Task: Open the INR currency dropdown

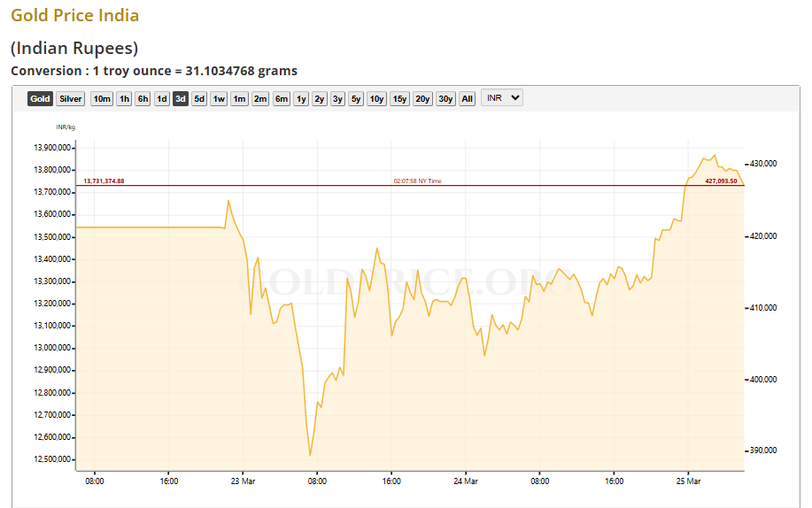Action: click(x=502, y=98)
